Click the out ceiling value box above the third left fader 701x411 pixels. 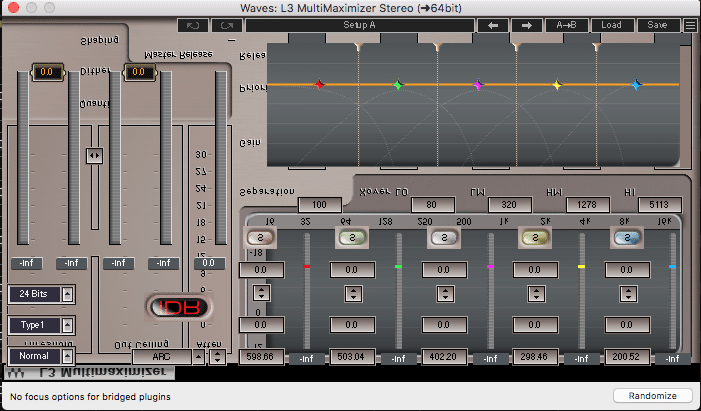[139, 72]
